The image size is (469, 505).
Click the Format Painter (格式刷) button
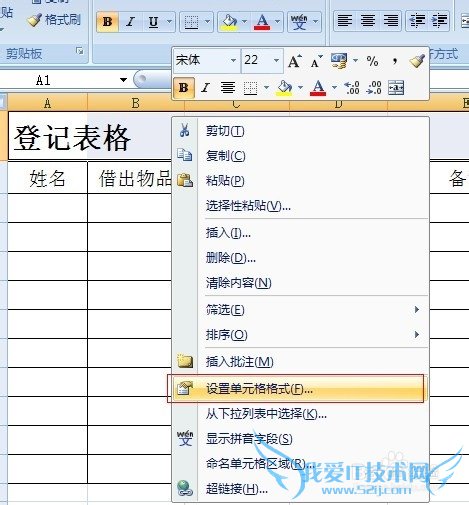(x=54, y=20)
